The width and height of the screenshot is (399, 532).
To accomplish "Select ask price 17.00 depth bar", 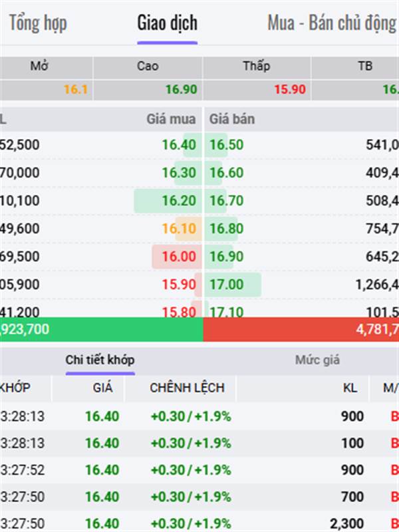I will pos(233,285).
